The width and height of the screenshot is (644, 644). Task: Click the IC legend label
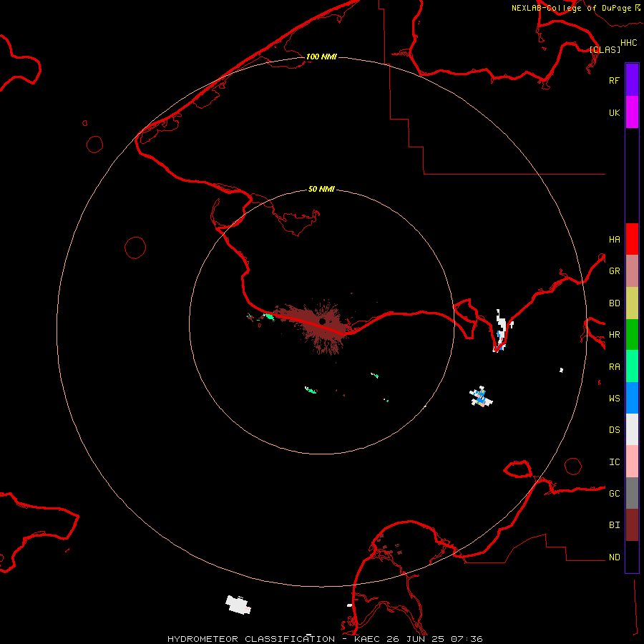click(614, 462)
